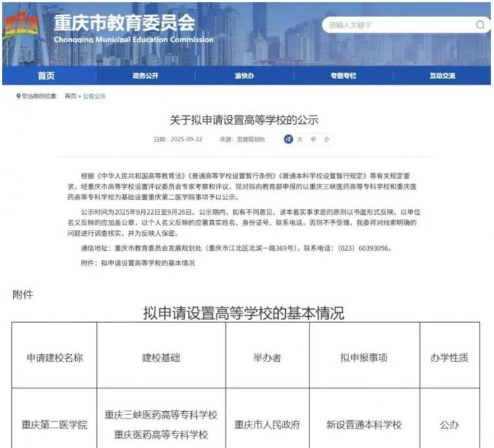Click the 公告公示 breadcrumb link
Screen dimensions: 494x448
[x=94, y=96]
